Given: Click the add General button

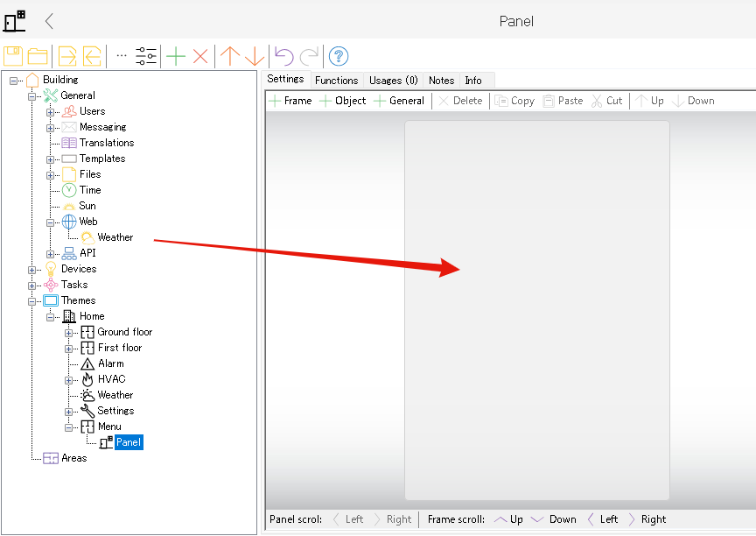Looking at the screenshot, I should [399, 101].
